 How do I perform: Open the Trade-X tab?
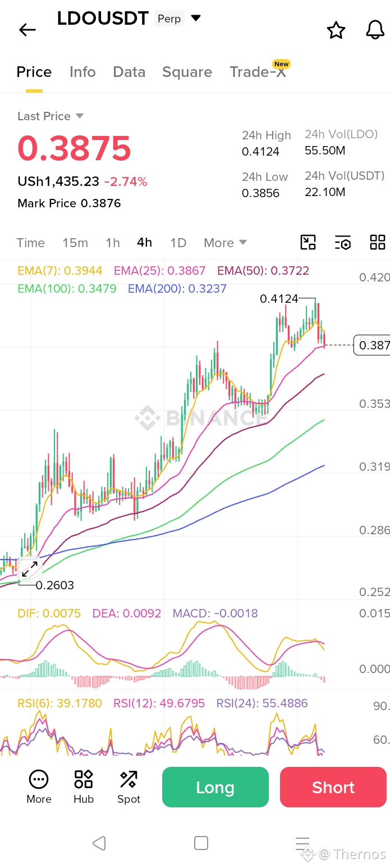[x=258, y=72]
